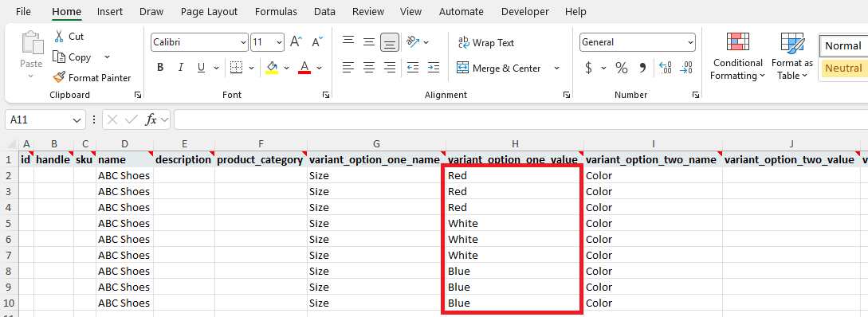Apply percent style
Viewport: 868px width, 317px height.
coord(622,68)
